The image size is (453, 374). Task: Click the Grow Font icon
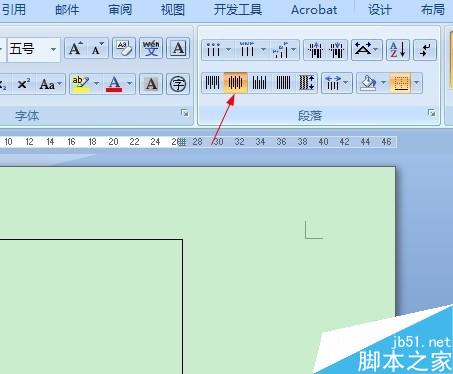point(75,49)
